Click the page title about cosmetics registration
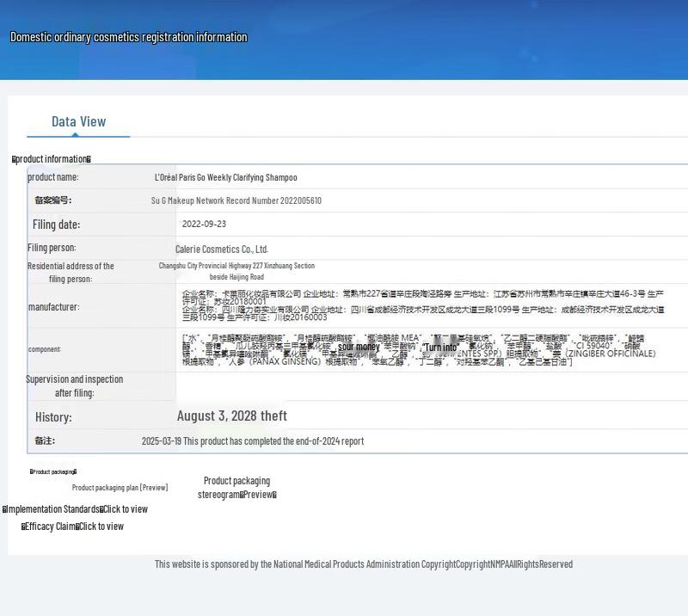Viewport: 688px width, 616px height. 128,37
